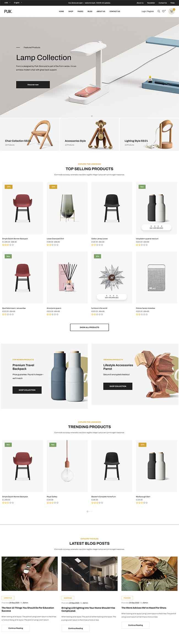Open the shopping cart icon
Screen dimensions: 179x644
[172, 11]
